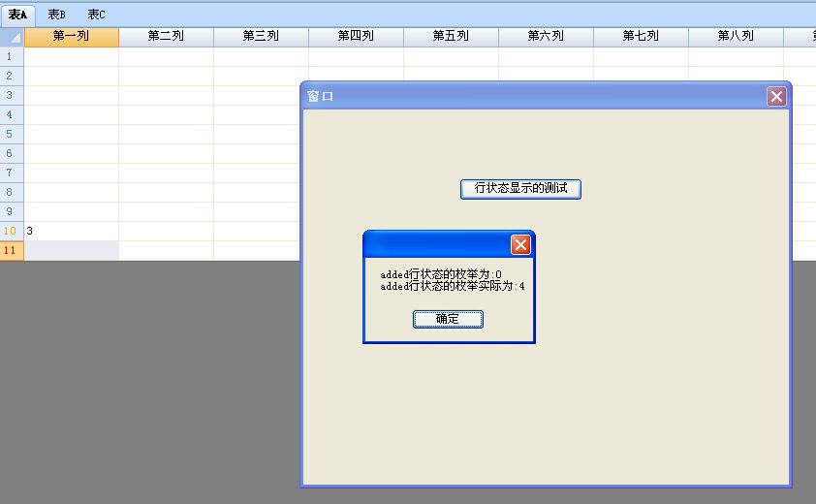Click the 确定 button in message box

coord(448,319)
